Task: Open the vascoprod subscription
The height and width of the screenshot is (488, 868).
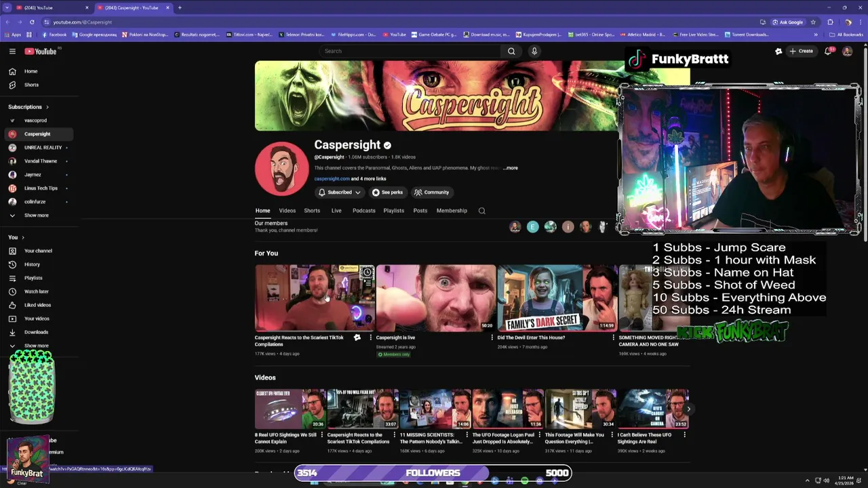Action: click(x=37, y=121)
